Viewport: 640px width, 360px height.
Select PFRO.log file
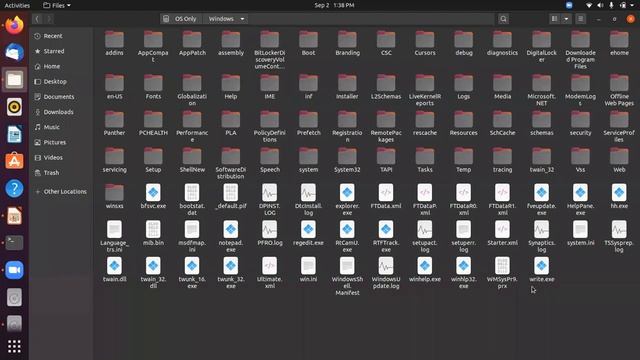pos(269,233)
